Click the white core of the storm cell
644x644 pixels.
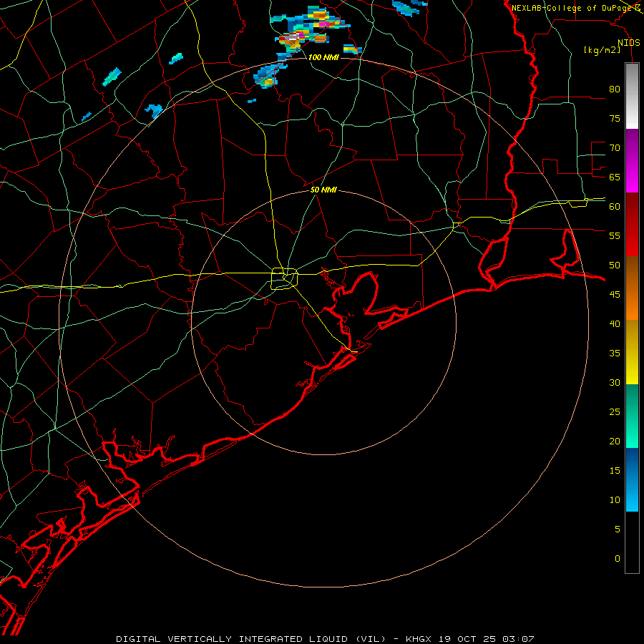pyautogui.click(x=292, y=37)
